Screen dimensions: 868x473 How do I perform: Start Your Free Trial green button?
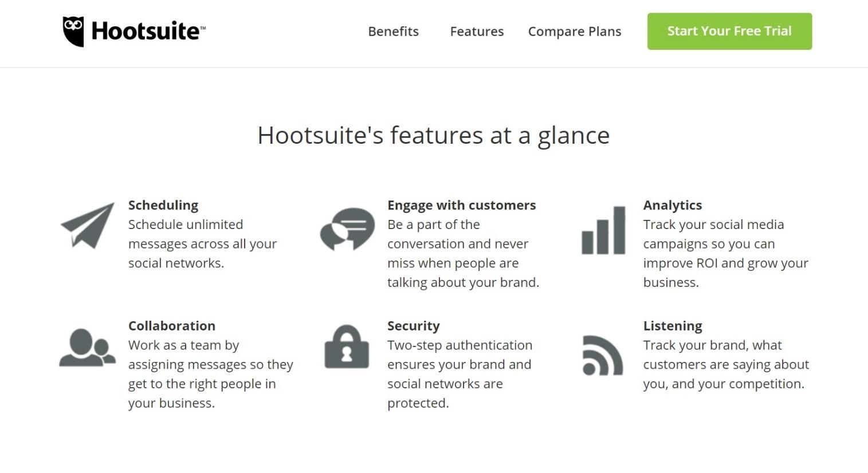pos(729,31)
